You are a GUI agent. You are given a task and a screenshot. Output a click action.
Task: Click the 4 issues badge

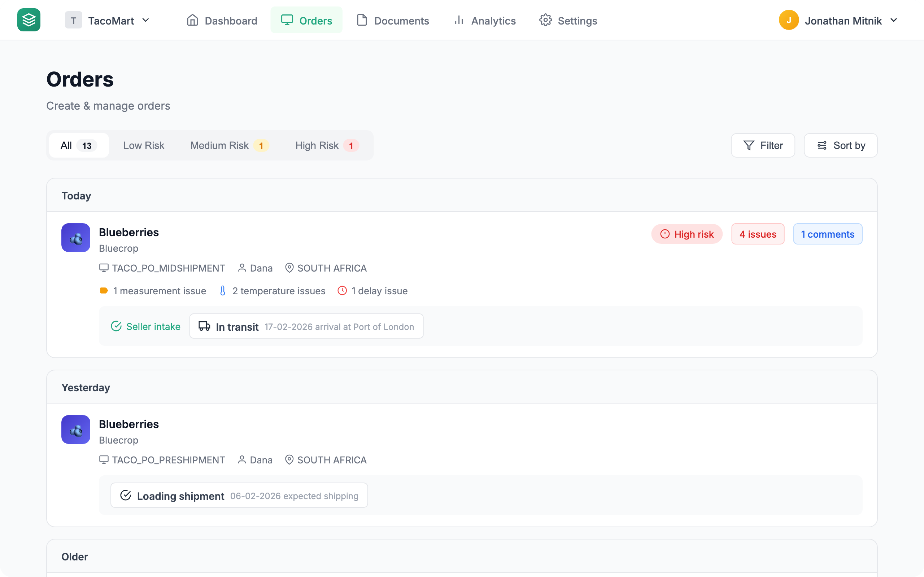[758, 234]
